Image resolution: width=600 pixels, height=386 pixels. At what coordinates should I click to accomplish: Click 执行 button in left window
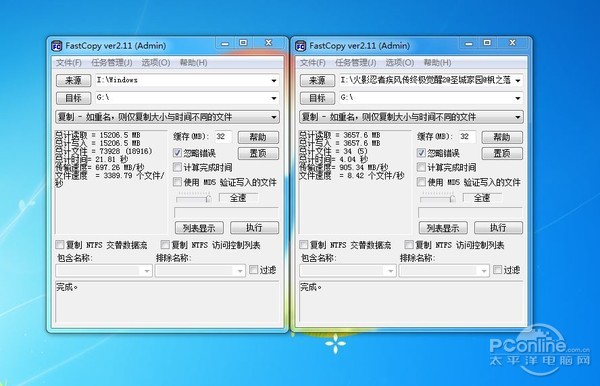[x=254, y=228]
